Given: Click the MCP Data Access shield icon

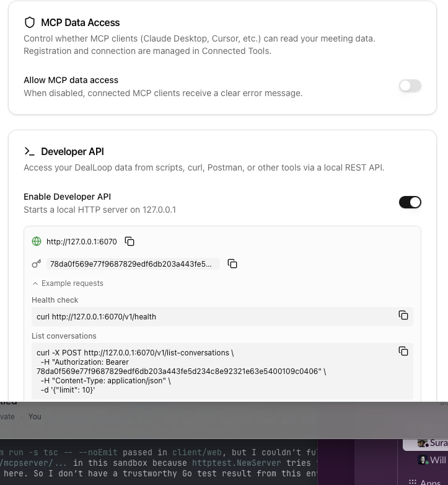Looking at the screenshot, I should point(30,22).
